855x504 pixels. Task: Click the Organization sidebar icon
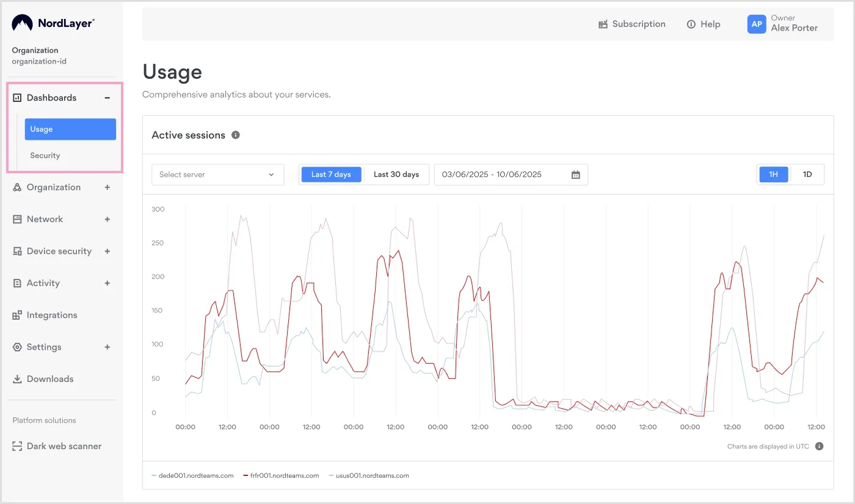17,187
